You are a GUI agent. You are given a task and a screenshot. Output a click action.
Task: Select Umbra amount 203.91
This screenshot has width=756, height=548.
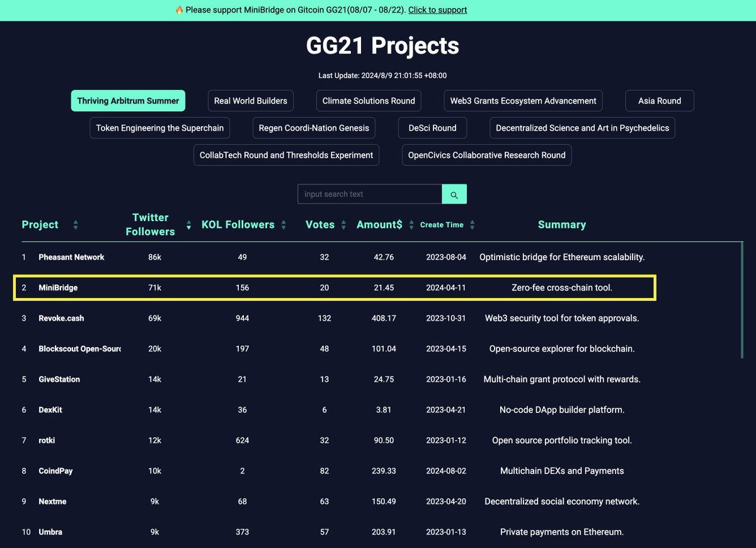pyautogui.click(x=383, y=532)
